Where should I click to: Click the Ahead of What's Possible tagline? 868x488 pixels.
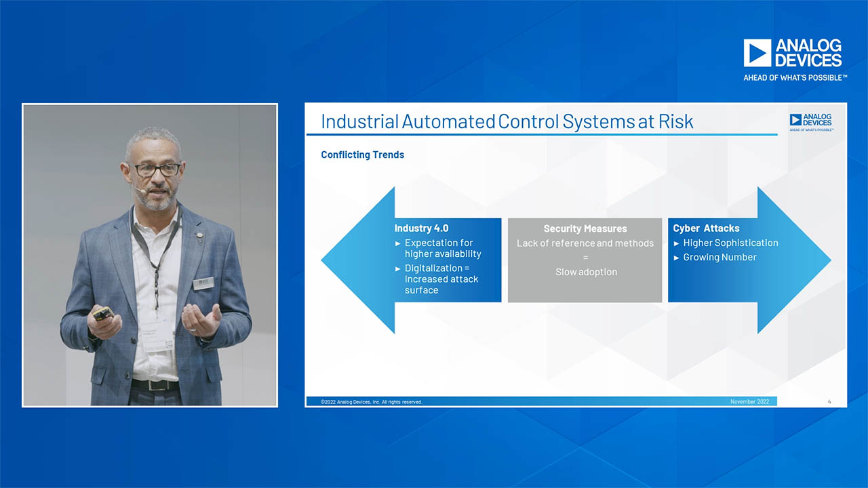pyautogui.click(x=795, y=78)
